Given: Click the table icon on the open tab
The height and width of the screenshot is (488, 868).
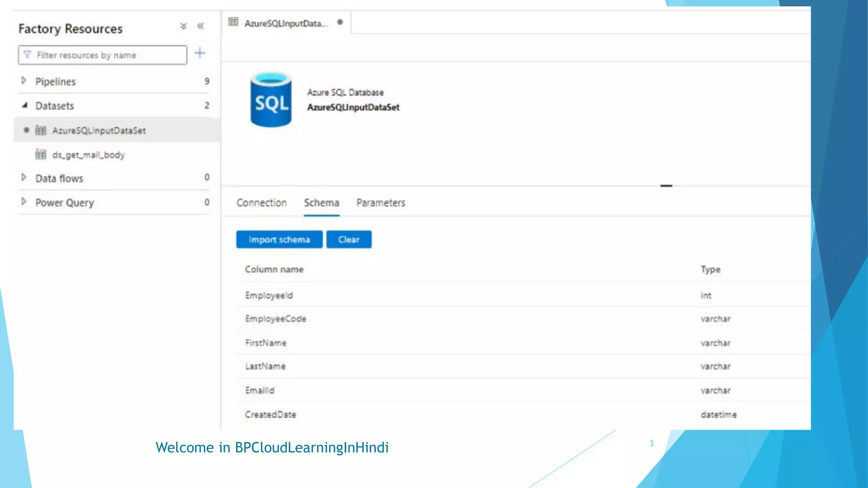Looking at the screenshot, I should click(234, 22).
